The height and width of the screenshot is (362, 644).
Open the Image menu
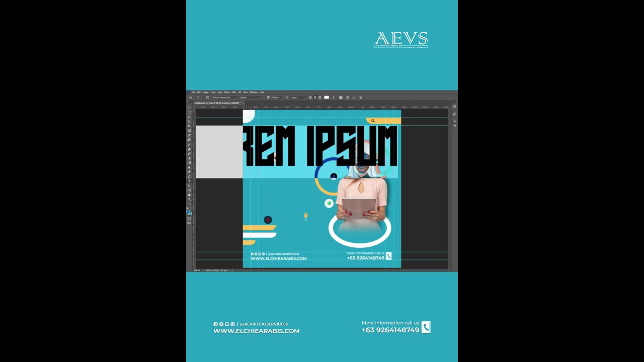(x=205, y=92)
